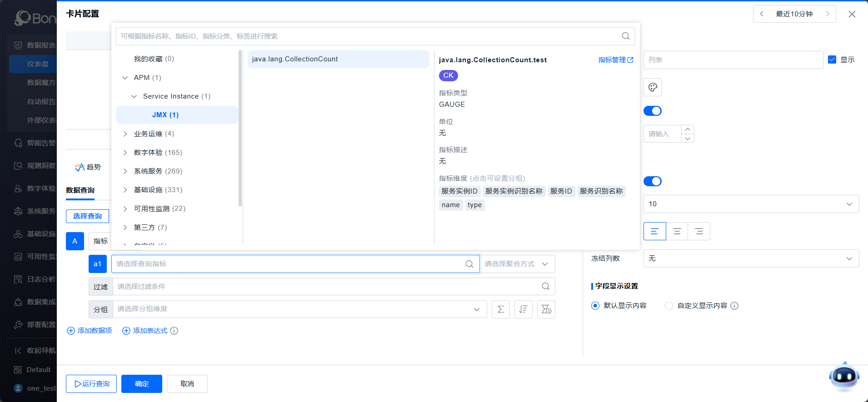Click previous time range arrow

tap(762, 14)
